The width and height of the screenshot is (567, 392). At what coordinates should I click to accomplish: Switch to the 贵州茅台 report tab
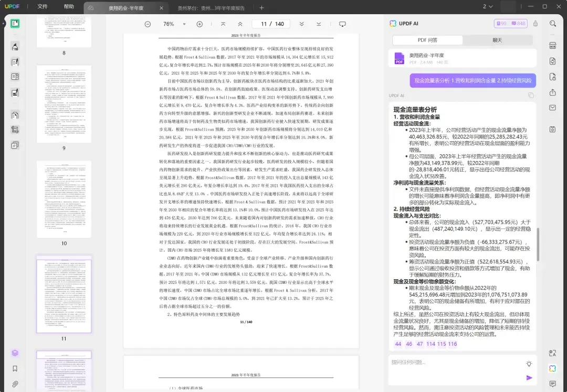211,8
